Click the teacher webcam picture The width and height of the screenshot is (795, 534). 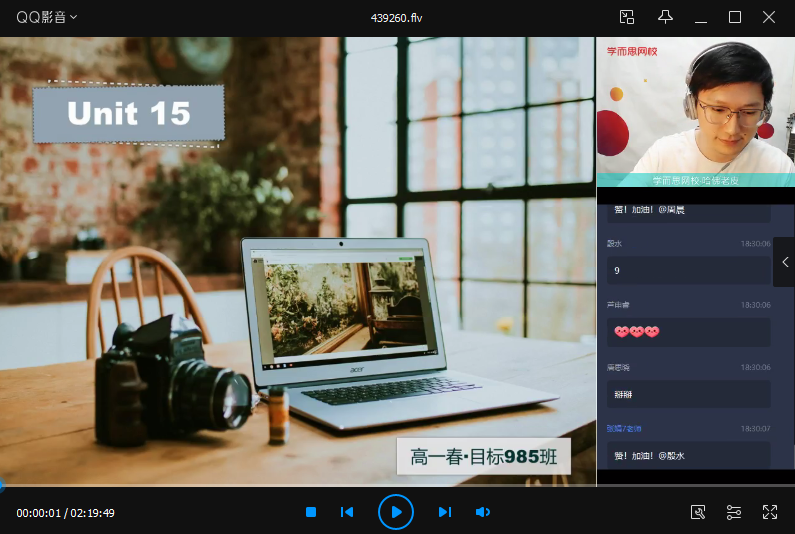(695, 110)
